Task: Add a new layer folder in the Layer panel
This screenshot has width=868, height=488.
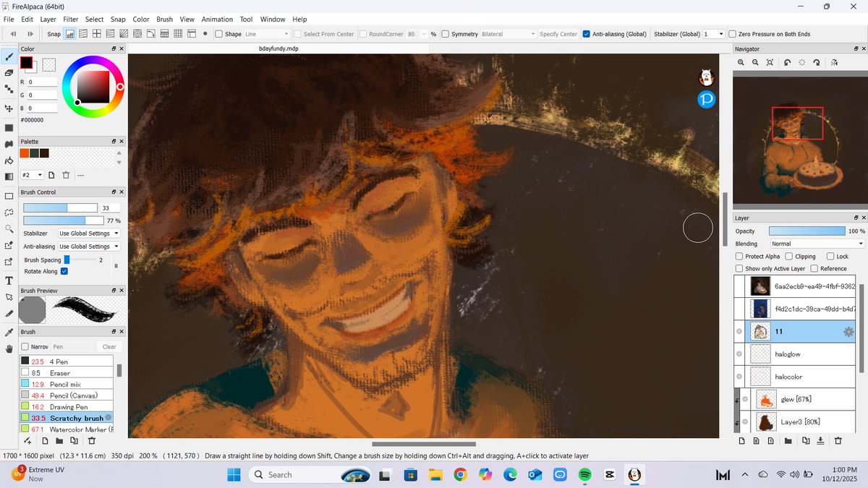Action: 788,441
